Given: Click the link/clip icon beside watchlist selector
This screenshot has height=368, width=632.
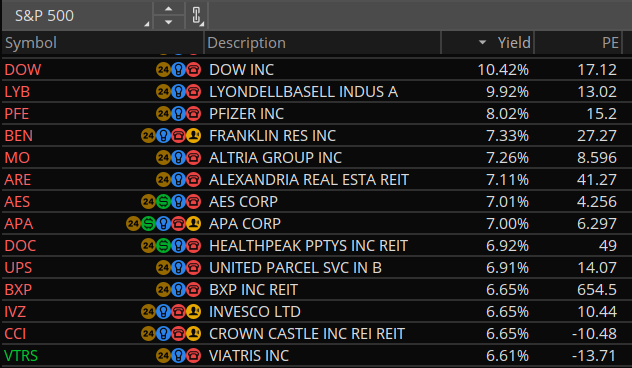Looking at the screenshot, I should pos(196,15).
